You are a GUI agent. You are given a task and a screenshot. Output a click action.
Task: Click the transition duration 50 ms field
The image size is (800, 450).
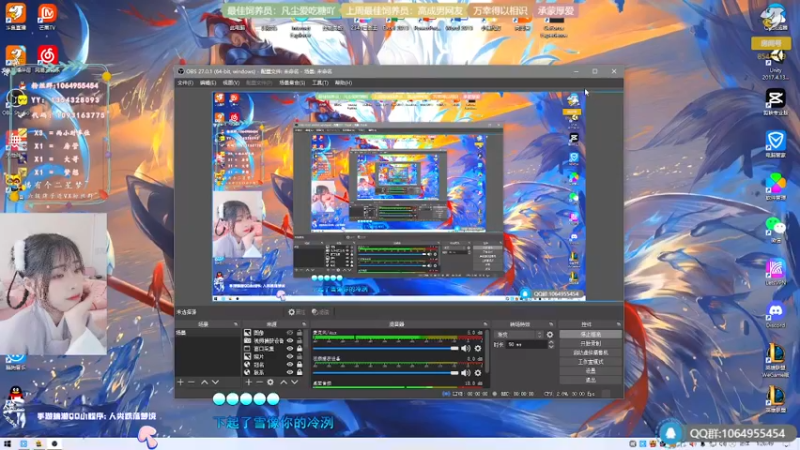coord(526,345)
